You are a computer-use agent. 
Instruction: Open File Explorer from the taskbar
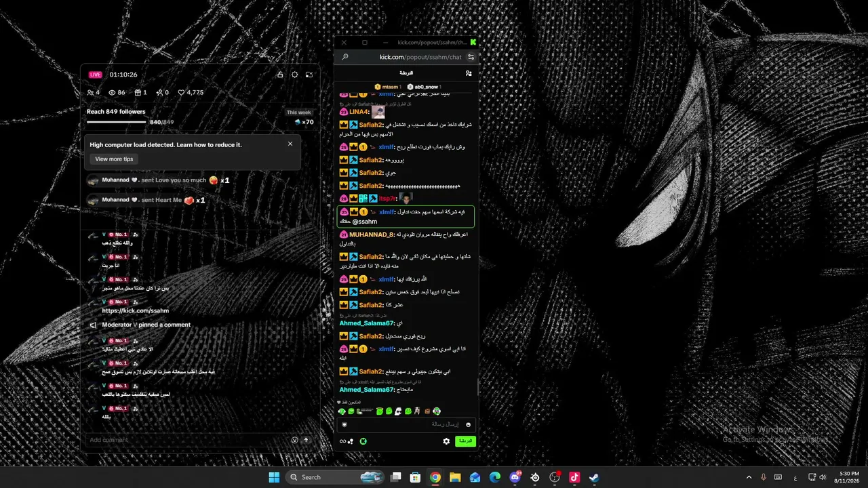click(455, 477)
